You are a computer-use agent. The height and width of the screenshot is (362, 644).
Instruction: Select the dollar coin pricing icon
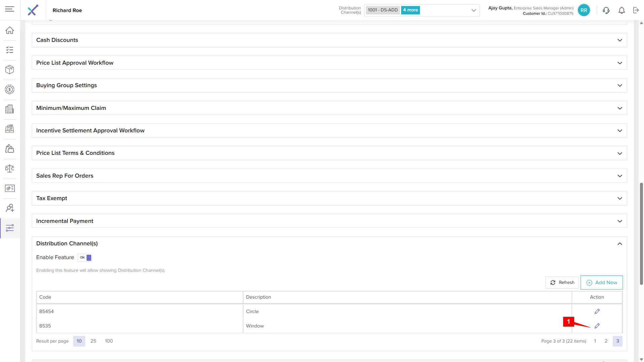[10, 89]
